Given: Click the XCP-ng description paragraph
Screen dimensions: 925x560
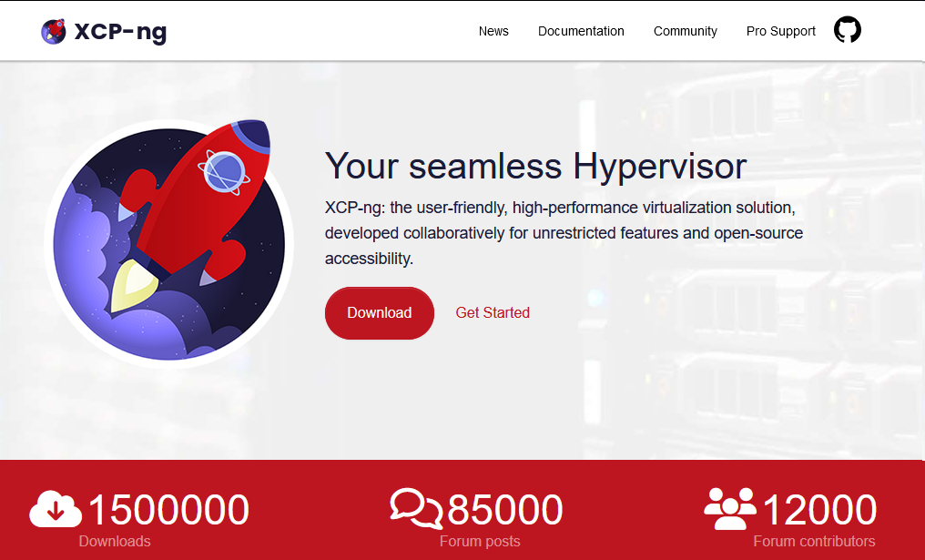Looking at the screenshot, I should point(564,233).
